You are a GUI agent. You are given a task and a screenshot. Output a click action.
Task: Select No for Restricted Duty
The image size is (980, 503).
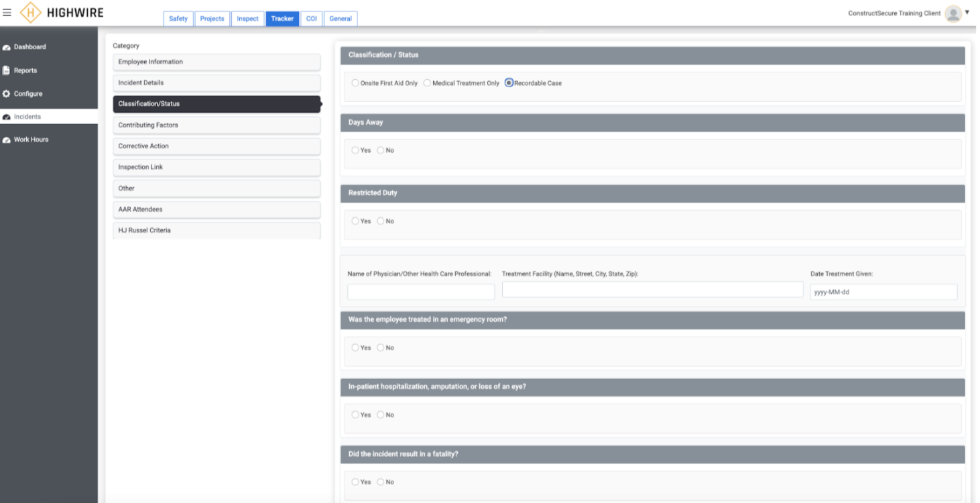tap(381, 221)
